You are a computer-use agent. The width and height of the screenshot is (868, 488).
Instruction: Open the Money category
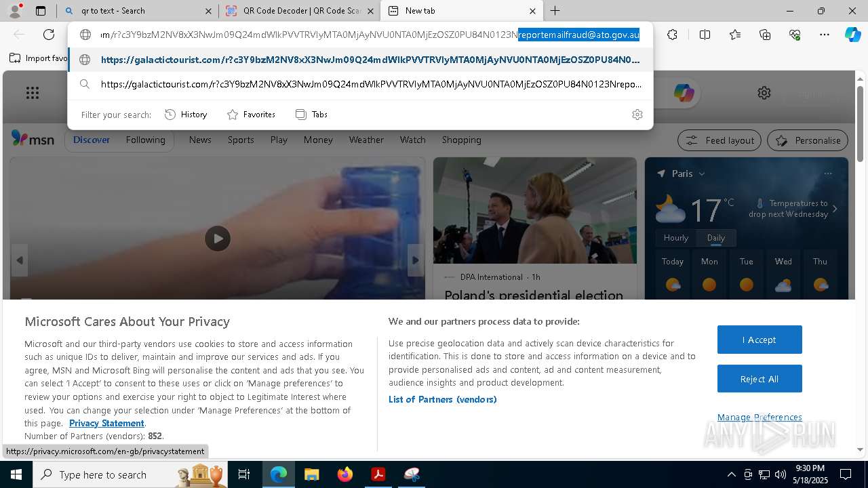click(x=318, y=140)
